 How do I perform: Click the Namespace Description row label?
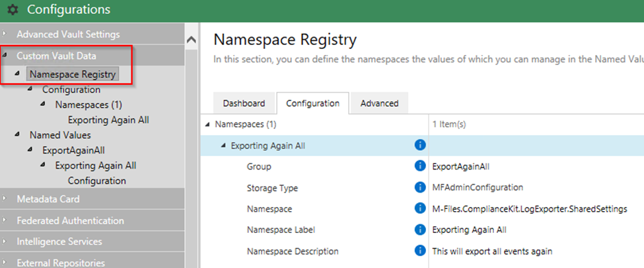click(x=293, y=251)
